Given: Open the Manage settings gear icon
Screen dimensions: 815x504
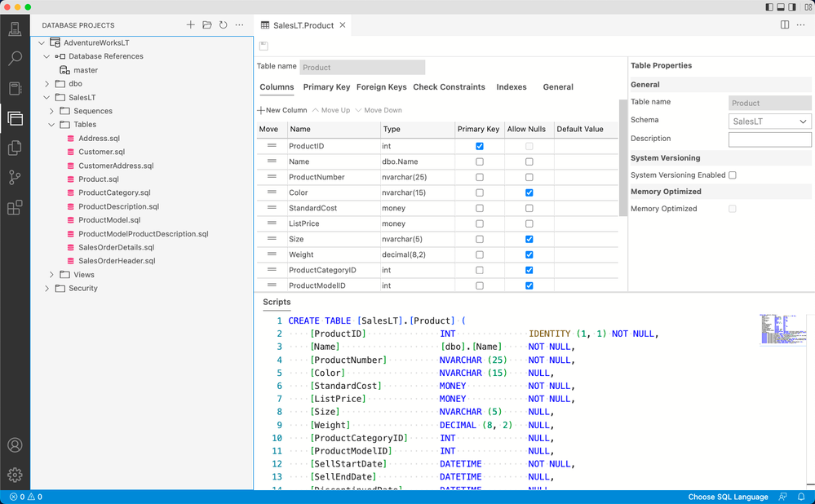Looking at the screenshot, I should pos(15,475).
